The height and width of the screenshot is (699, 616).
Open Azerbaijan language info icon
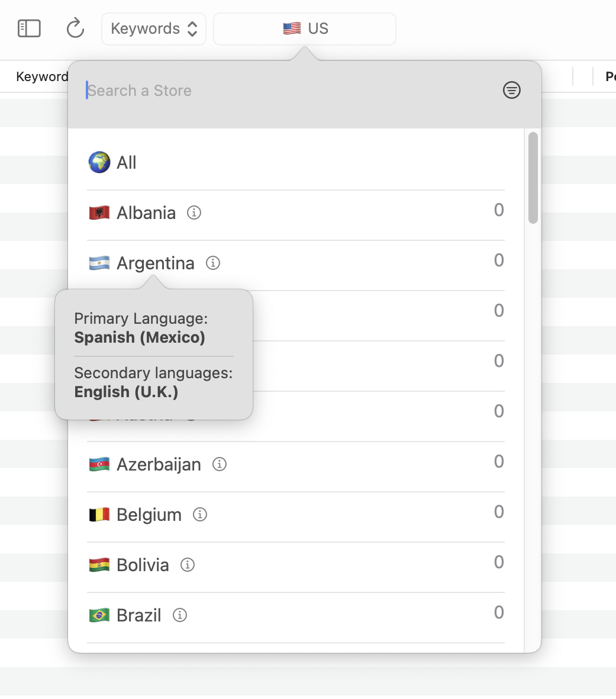tap(220, 464)
